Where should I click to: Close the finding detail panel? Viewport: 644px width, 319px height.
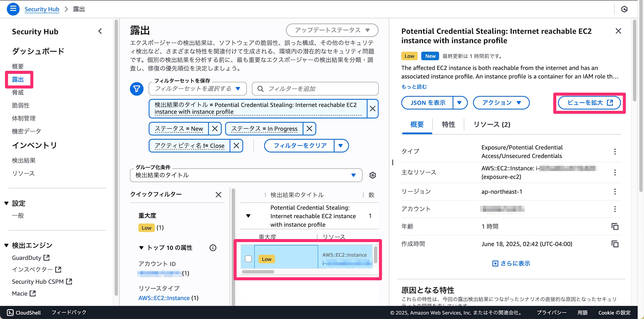click(618, 31)
